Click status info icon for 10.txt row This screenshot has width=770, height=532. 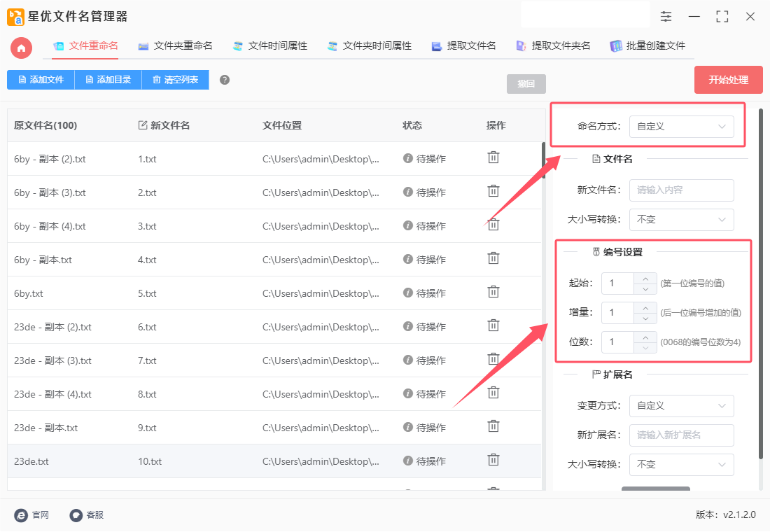pyautogui.click(x=407, y=461)
